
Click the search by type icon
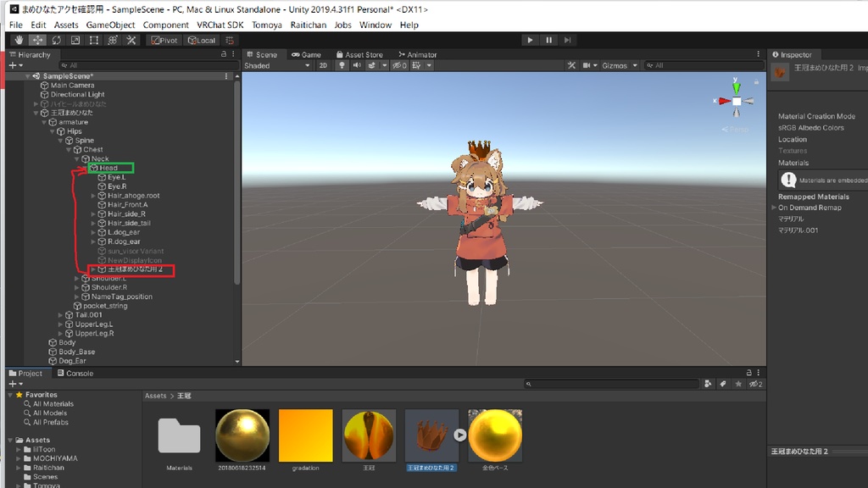[x=708, y=384]
